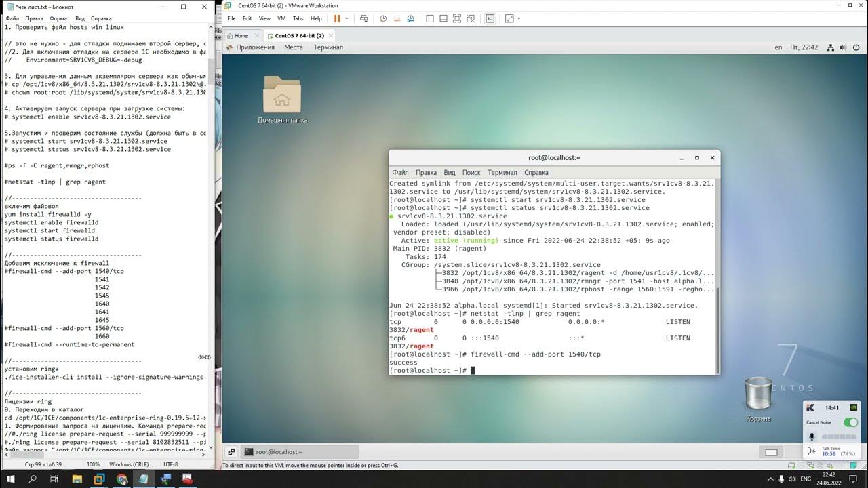Open the dropdown next to the pause button

(x=347, y=18)
